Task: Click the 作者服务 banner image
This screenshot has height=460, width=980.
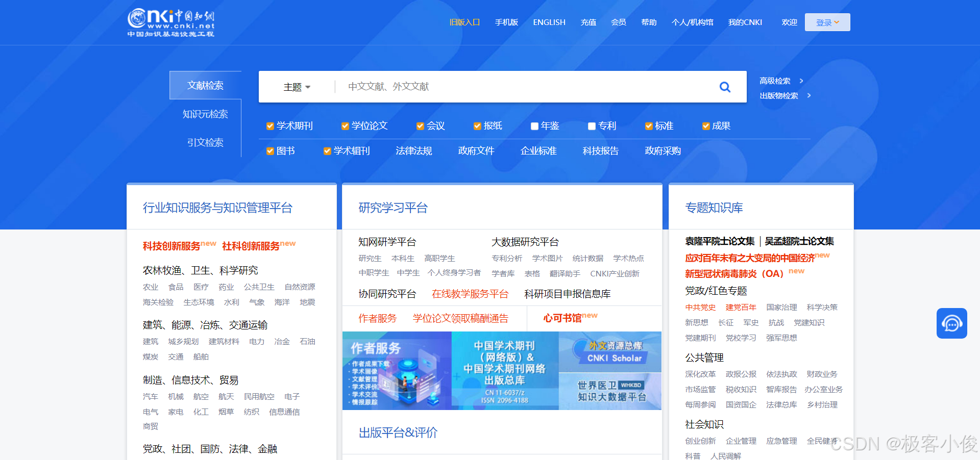Action: pyautogui.click(x=397, y=371)
